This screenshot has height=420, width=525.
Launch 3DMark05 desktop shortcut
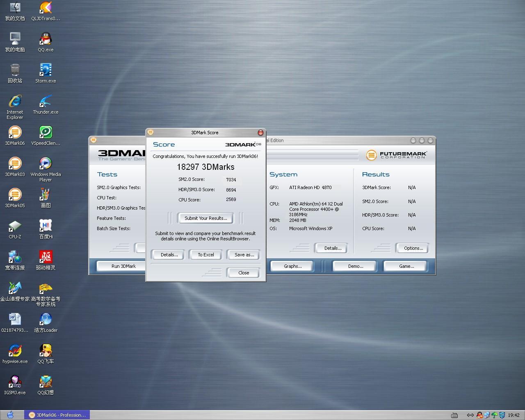[x=15, y=198]
